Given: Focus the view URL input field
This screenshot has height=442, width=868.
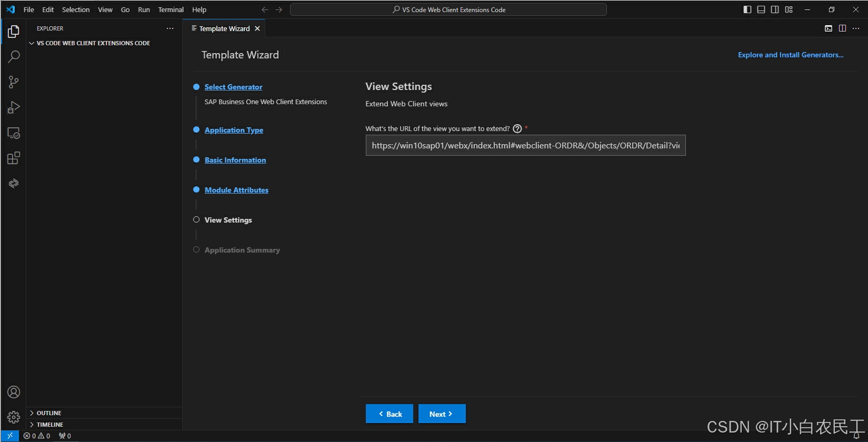Looking at the screenshot, I should tap(525, 145).
